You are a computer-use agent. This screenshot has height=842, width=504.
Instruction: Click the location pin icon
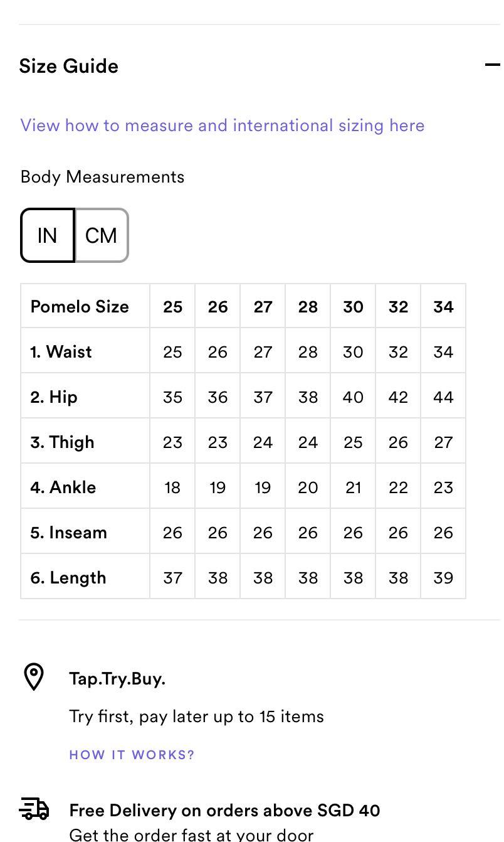(x=34, y=678)
